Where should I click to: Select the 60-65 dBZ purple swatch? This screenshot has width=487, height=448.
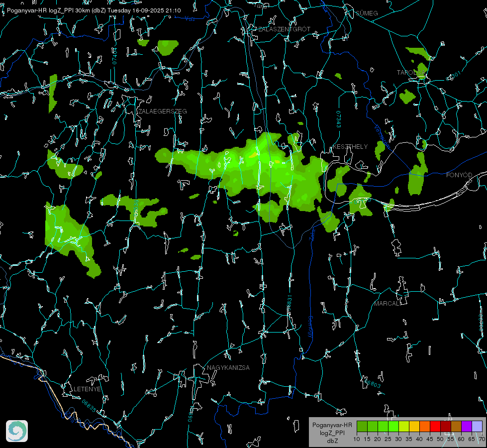(467, 427)
